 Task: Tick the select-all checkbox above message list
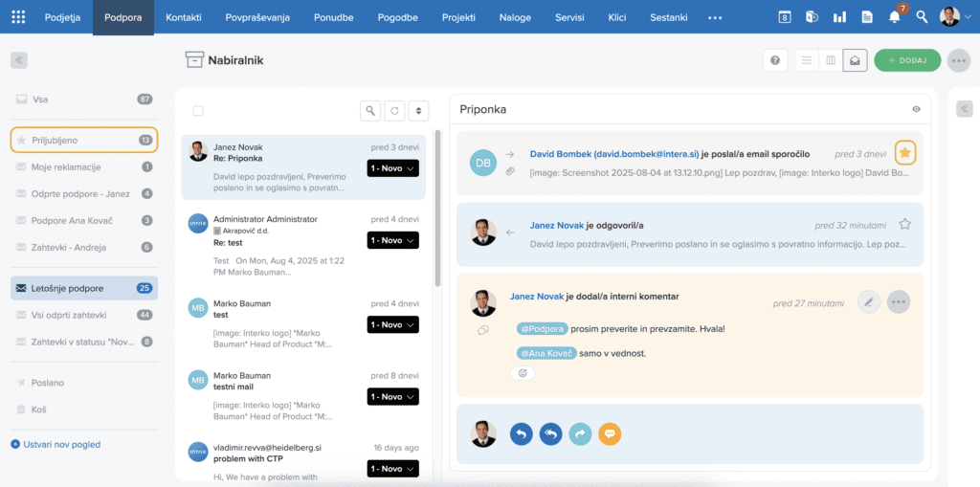point(198,111)
